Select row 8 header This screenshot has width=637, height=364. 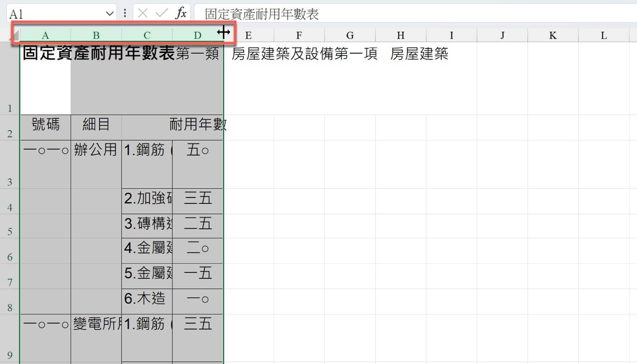[10, 301]
